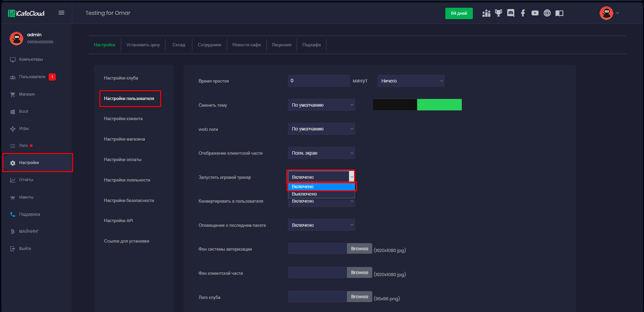Click the Компьютеры monitor icon
Image resolution: width=644 pixels, height=312 pixels.
click(x=13, y=60)
